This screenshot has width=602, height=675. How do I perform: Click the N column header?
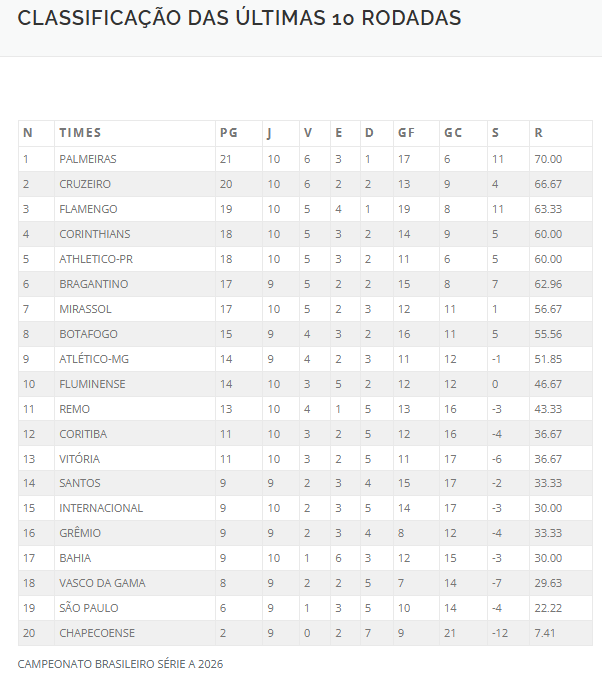pos(28,133)
